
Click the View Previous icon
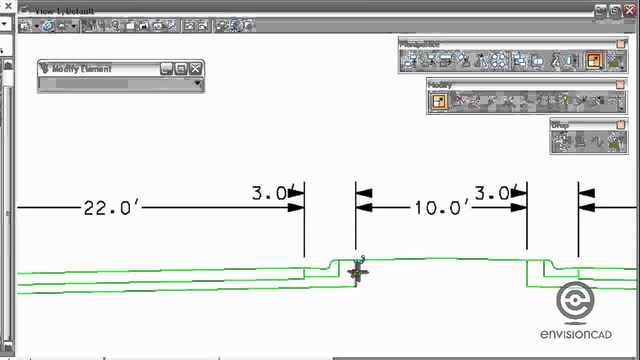point(189,26)
